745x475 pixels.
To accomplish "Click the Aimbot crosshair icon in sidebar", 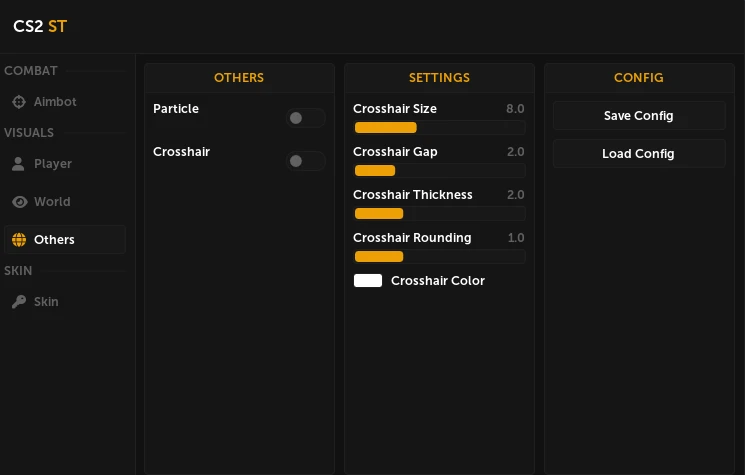I will click(19, 102).
